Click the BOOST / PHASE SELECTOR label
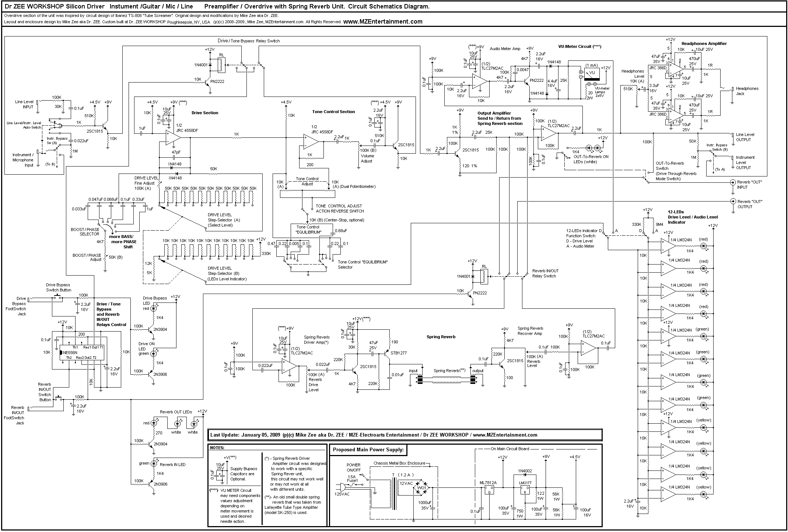This screenshot has width=788, height=532. [x=85, y=232]
